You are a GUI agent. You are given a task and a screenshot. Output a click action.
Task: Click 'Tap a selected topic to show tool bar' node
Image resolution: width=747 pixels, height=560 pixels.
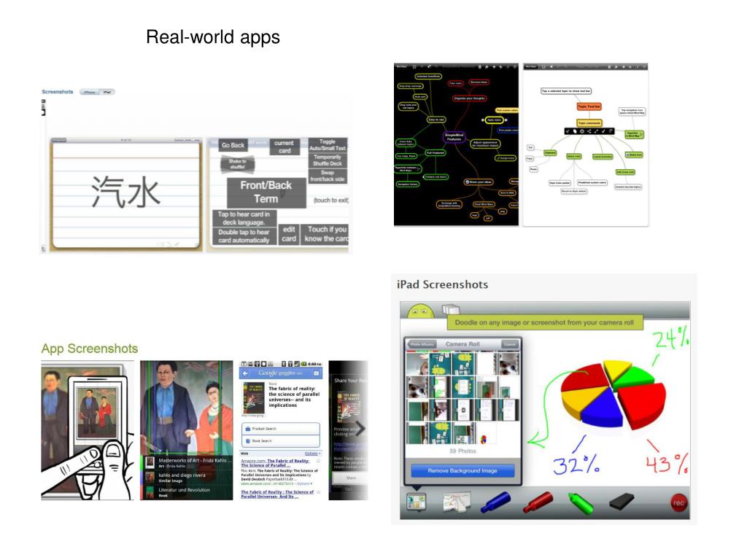click(566, 90)
